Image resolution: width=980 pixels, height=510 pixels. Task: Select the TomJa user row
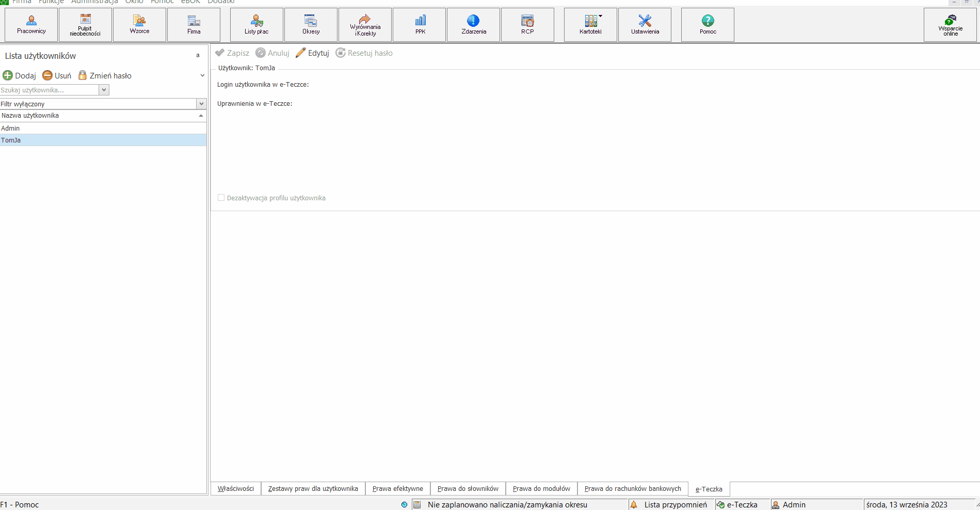103,140
